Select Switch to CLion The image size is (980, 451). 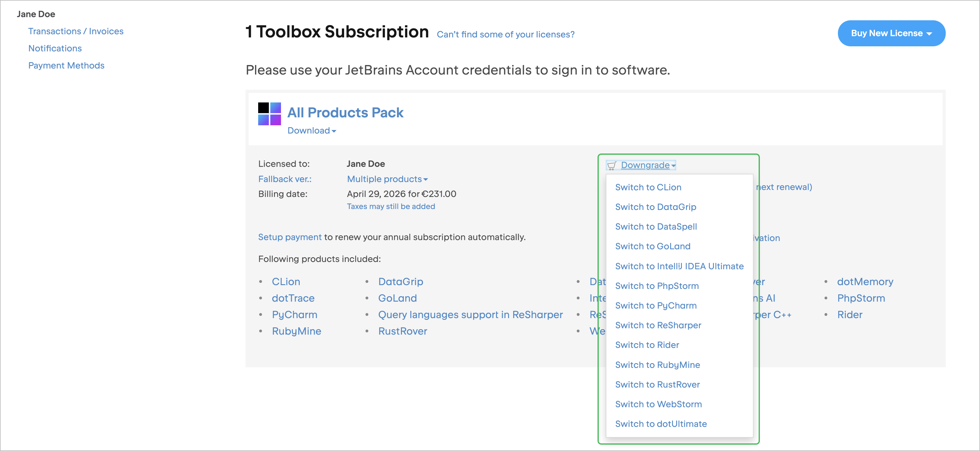coord(648,187)
